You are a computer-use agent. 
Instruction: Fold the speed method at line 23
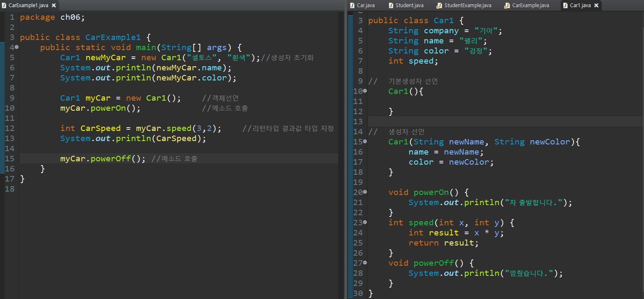click(365, 222)
